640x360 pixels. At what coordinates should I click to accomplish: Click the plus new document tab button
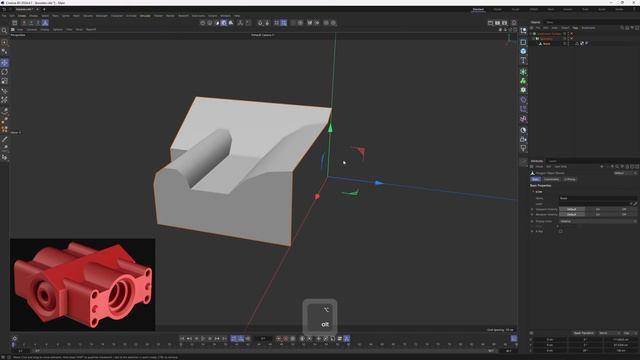coord(44,9)
